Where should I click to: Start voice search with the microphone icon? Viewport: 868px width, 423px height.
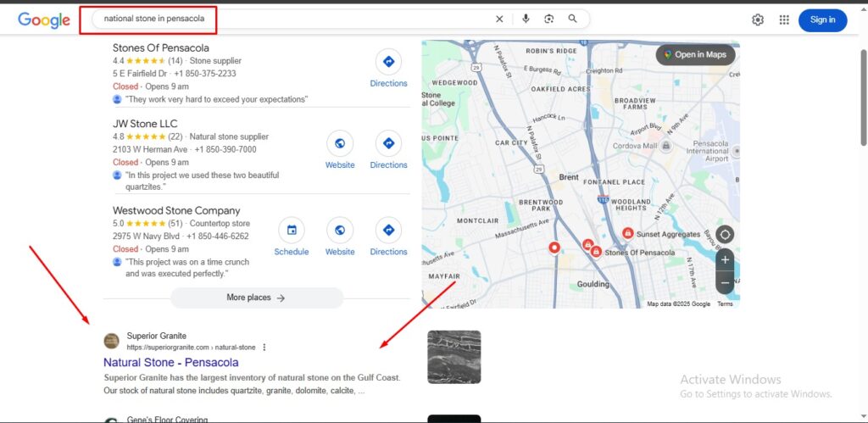tap(526, 19)
